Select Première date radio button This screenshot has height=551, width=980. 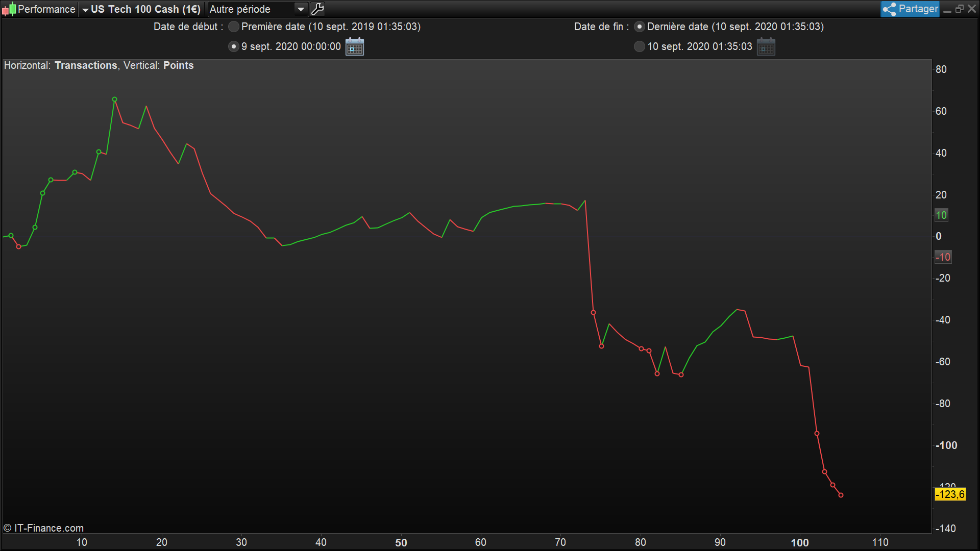point(234,27)
